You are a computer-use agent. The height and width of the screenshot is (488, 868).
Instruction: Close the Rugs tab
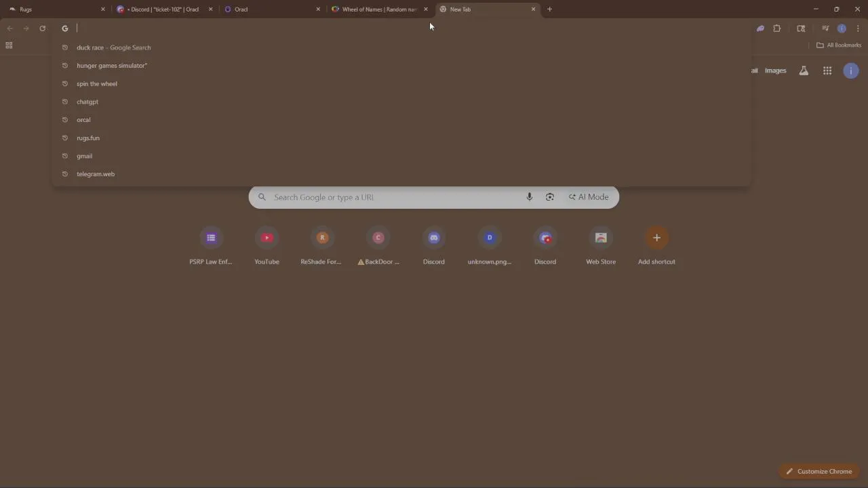pos(103,9)
